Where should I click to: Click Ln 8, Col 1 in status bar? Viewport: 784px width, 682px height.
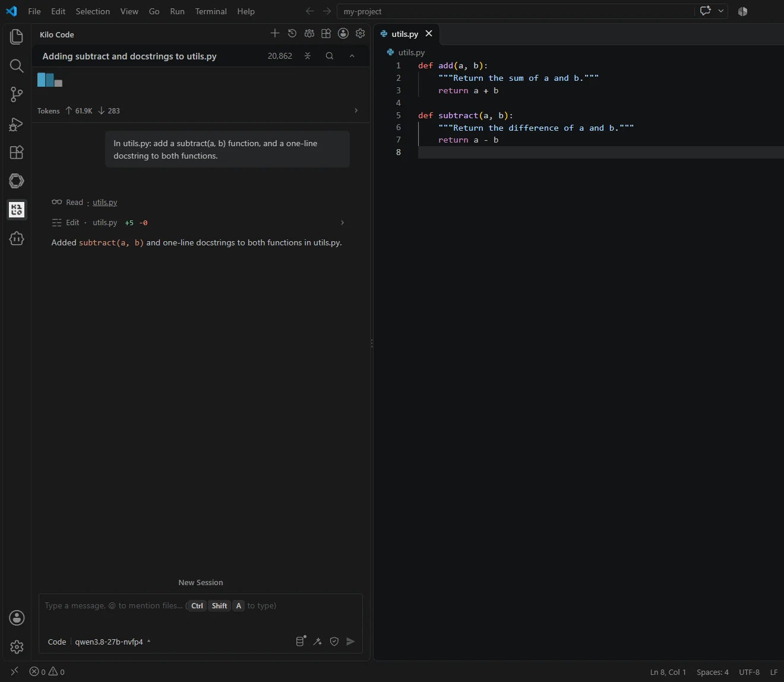(x=668, y=672)
